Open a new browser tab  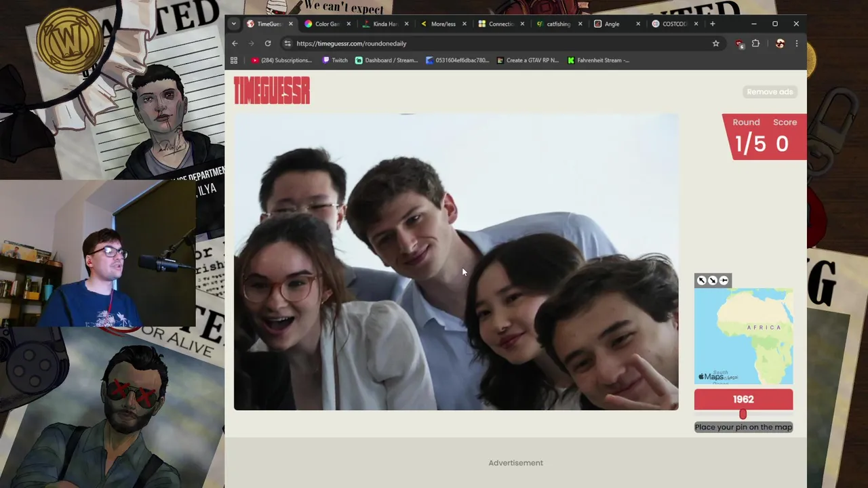pyautogui.click(x=712, y=24)
